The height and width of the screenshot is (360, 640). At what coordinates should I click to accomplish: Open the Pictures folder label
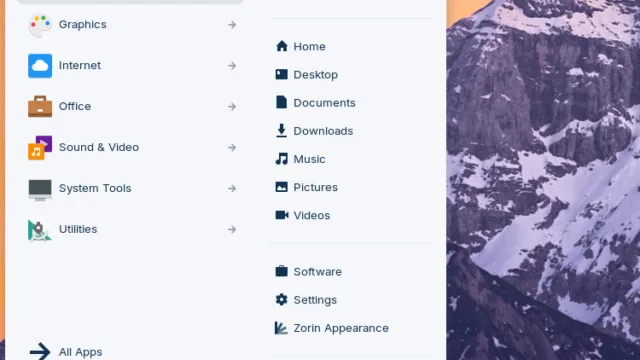316,187
